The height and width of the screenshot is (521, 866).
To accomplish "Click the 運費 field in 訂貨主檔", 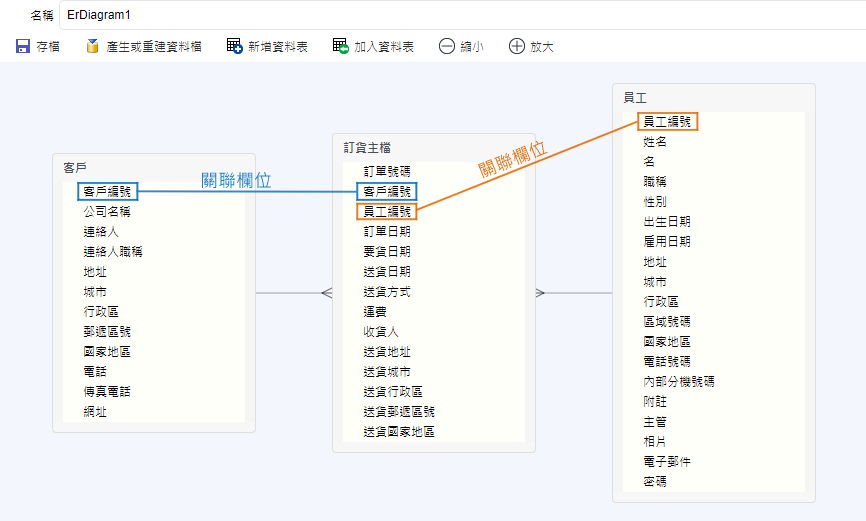I will 375,312.
